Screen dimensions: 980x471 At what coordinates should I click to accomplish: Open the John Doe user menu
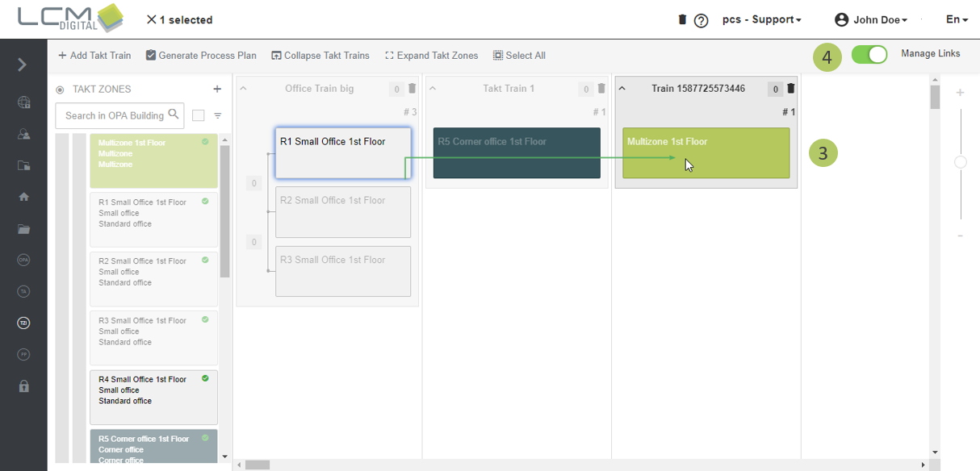click(871, 19)
